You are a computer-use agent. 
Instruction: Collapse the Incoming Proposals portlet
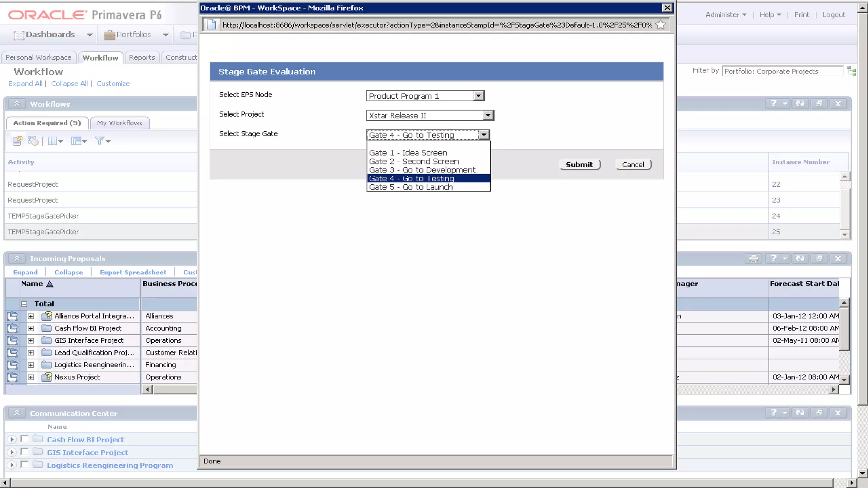17,258
